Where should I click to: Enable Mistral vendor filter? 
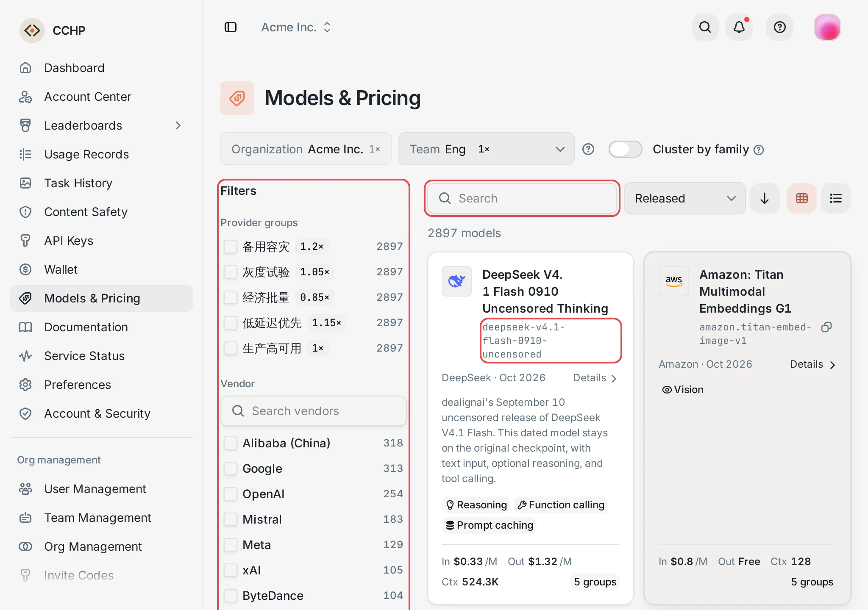[231, 519]
